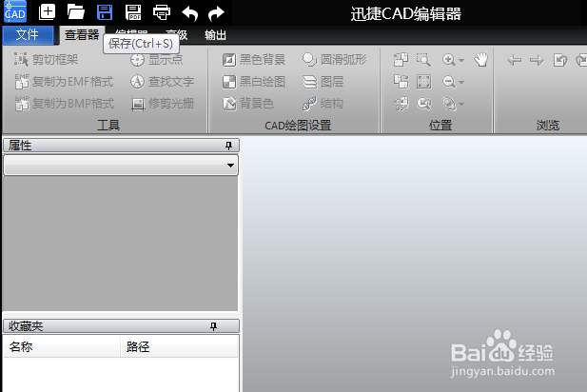Pin the 属性 panel
This screenshot has height=392, width=587.
228,146
